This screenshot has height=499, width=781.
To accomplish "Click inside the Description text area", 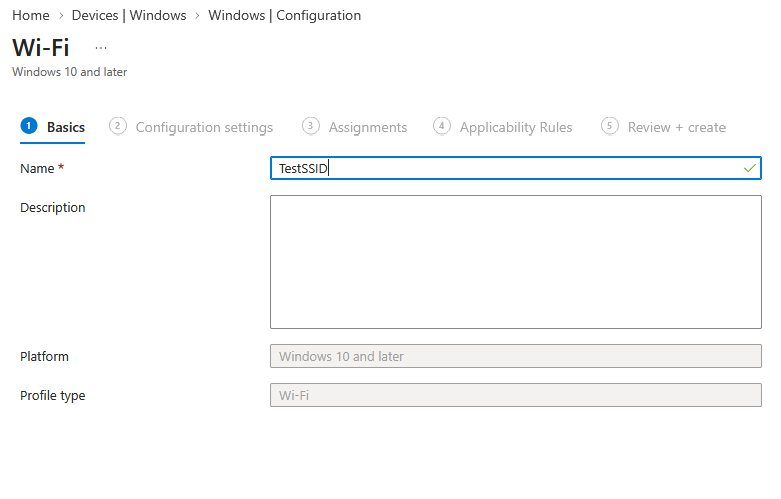I will (x=516, y=262).
